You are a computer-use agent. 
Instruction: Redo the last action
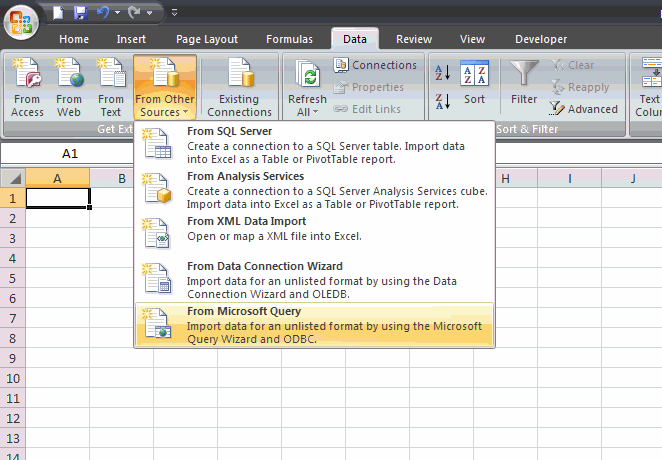[134, 13]
